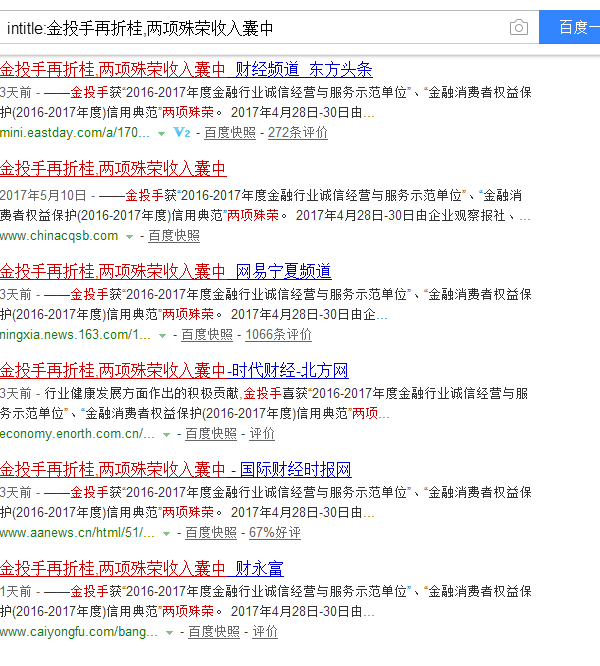Click the camera image search icon
The image size is (600, 666).
pyautogui.click(x=518, y=28)
